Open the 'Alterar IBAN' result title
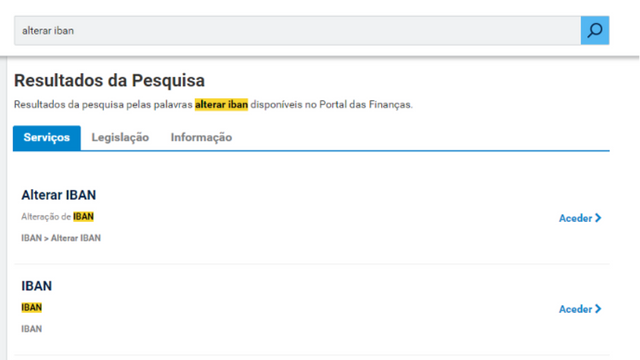640x360 pixels. 58,195
